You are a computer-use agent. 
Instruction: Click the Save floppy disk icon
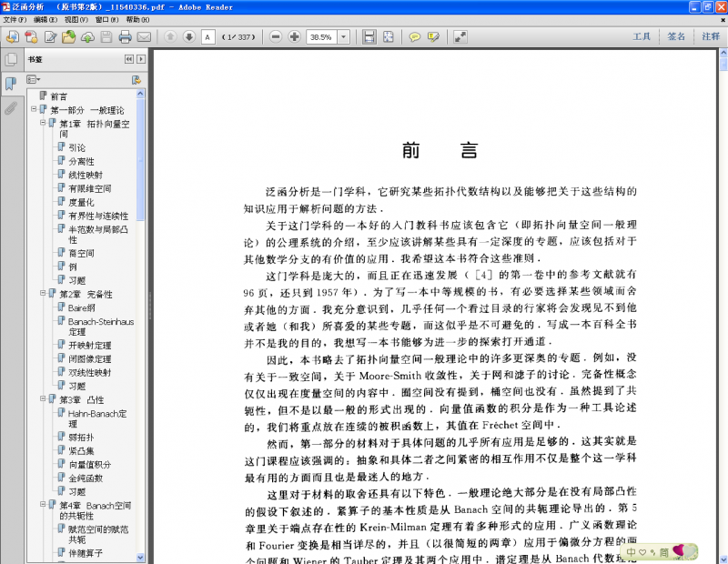point(106,36)
